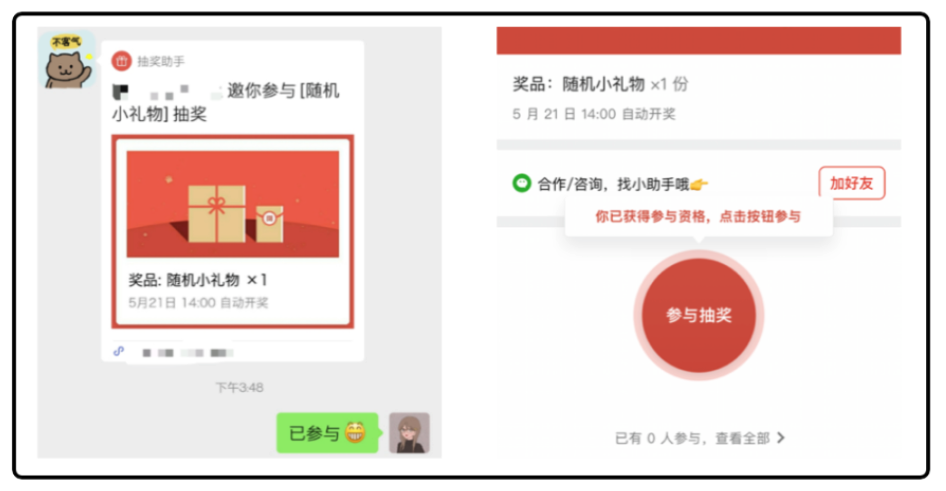Tap the 加好友 button
The width and height of the screenshot is (946, 491).
coord(851,183)
